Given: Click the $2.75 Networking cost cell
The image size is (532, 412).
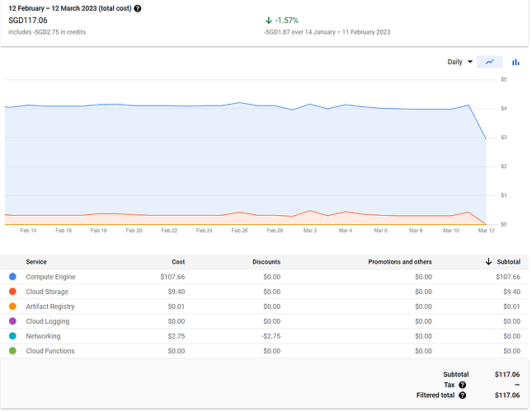Looking at the screenshot, I should (176, 336).
